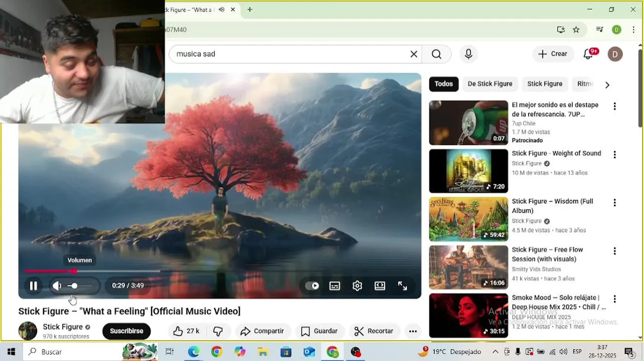
Task: Mute the video via the speaker icon
Action: tap(57, 286)
